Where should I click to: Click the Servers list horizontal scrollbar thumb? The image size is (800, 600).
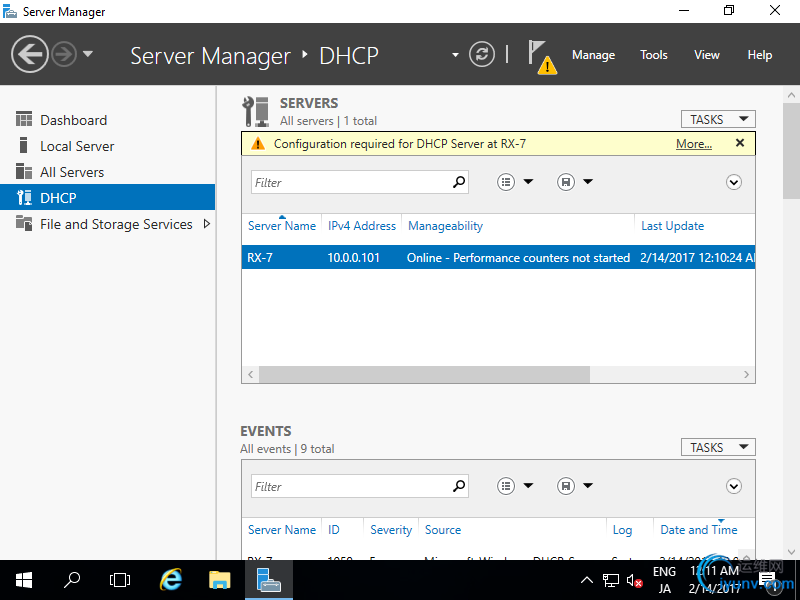click(424, 374)
